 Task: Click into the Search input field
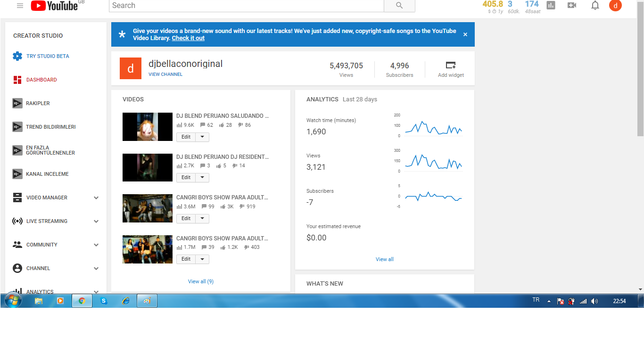247,6
